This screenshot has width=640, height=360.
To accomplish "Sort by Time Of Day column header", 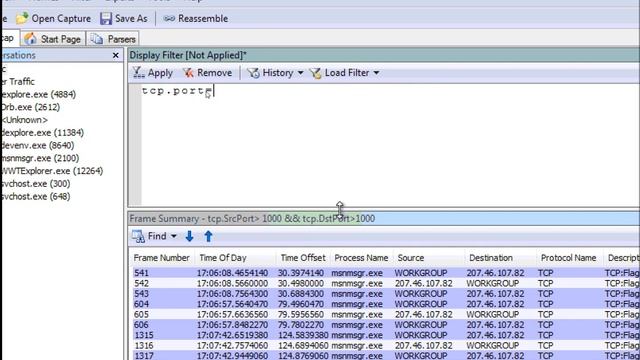I will pyautogui.click(x=223, y=258).
